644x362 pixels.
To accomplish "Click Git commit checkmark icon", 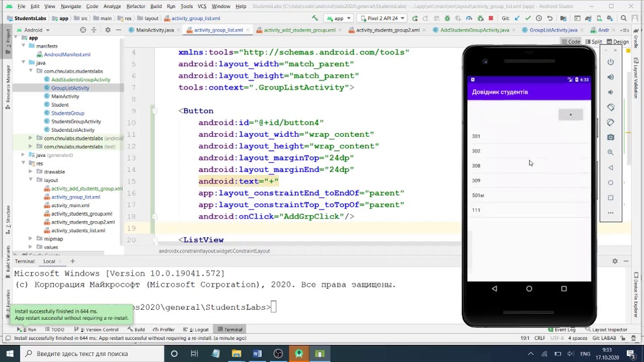I will click(528, 18).
